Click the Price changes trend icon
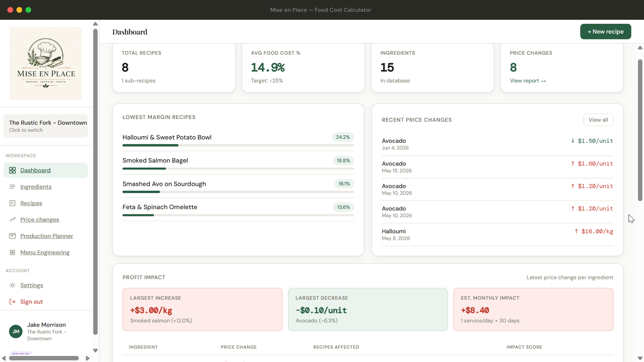The height and width of the screenshot is (362, 644). tap(12, 220)
